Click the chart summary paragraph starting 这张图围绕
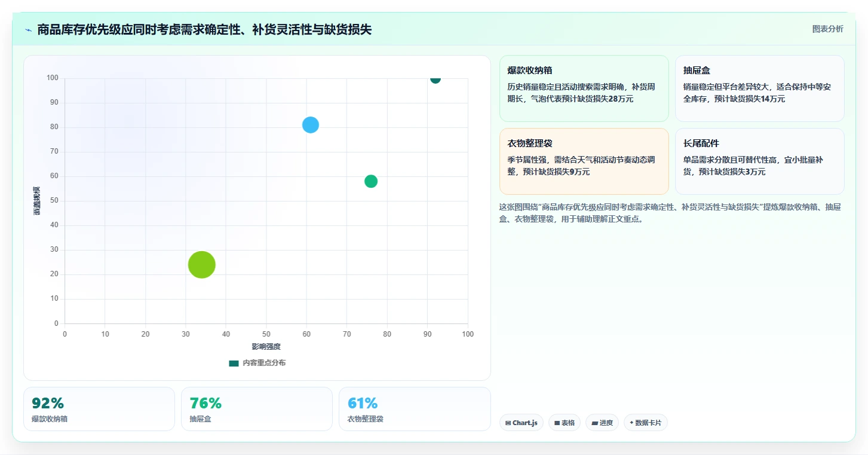The height and width of the screenshot is (455, 868). coord(670,213)
